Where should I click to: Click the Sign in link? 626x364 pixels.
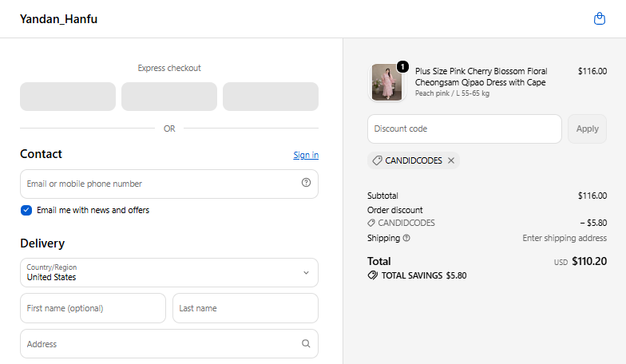click(x=306, y=155)
